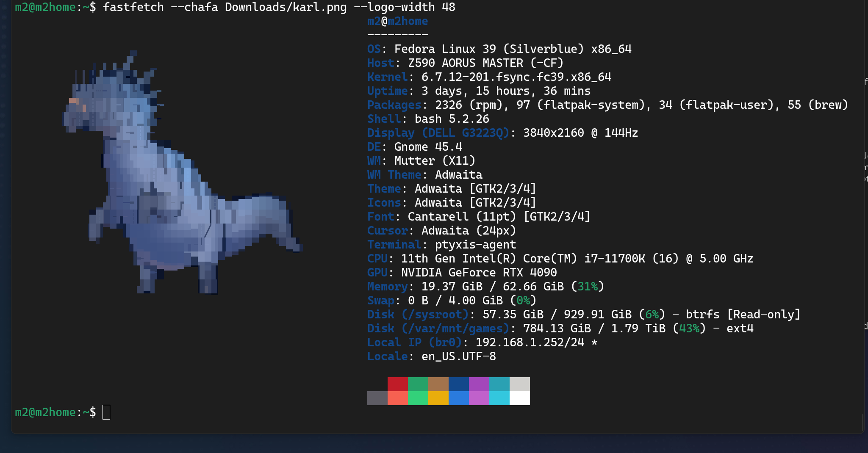Image resolution: width=868 pixels, height=453 pixels.
Task: Click the GPU value 'NVIDIA GeForce RTX 4090'
Action: 479,273
